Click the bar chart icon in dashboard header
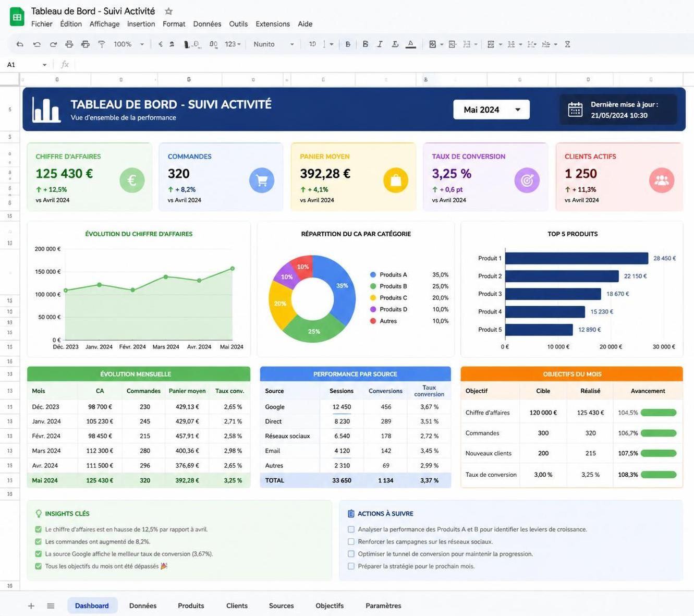 pyautogui.click(x=46, y=110)
